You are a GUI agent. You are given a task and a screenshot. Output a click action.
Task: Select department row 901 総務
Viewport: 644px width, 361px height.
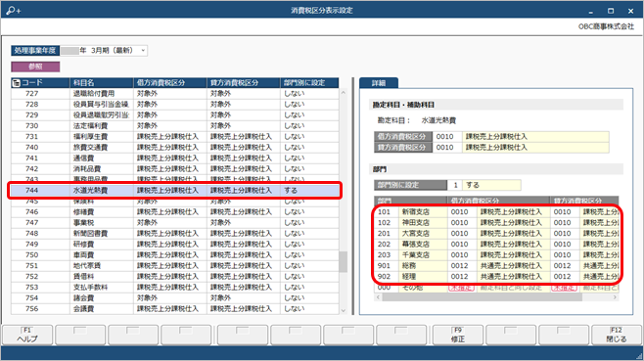[496, 266]
